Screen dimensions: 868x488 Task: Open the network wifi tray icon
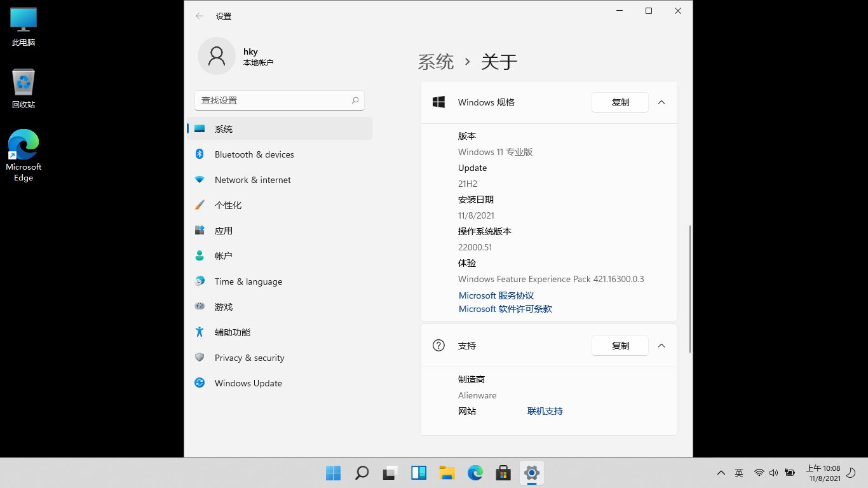click(x=759, y=473)
